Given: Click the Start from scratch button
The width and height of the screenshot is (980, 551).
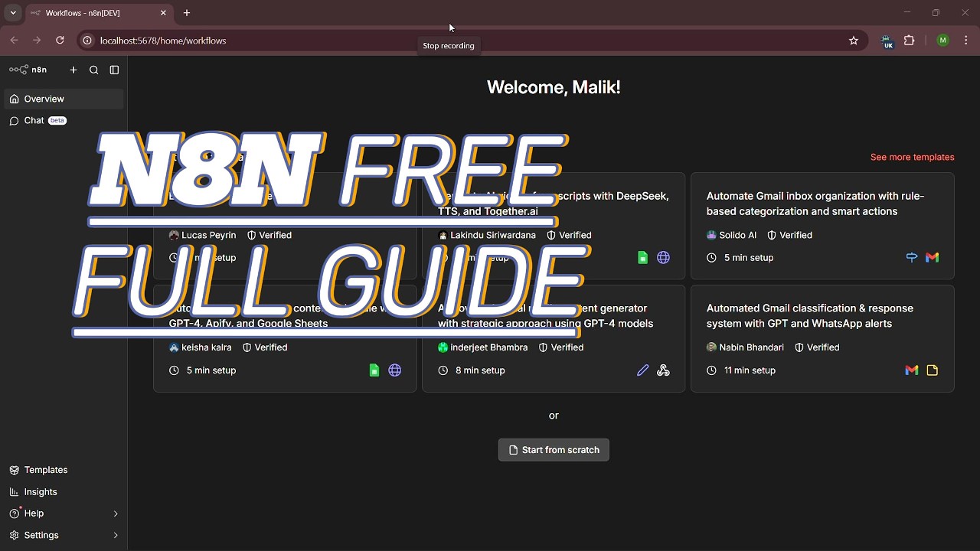Looking at the screenshot, I should tap(554, 450).
